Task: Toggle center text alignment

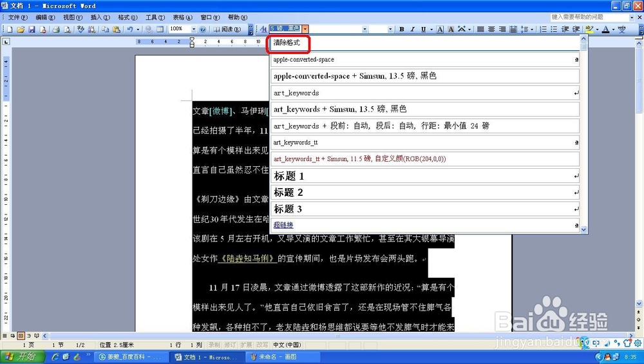Action: click(491, 29)
